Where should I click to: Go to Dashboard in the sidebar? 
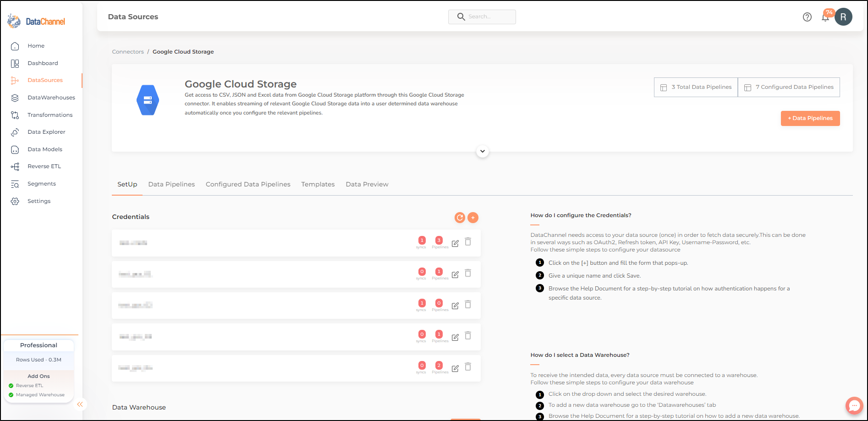tap(43, 63)
